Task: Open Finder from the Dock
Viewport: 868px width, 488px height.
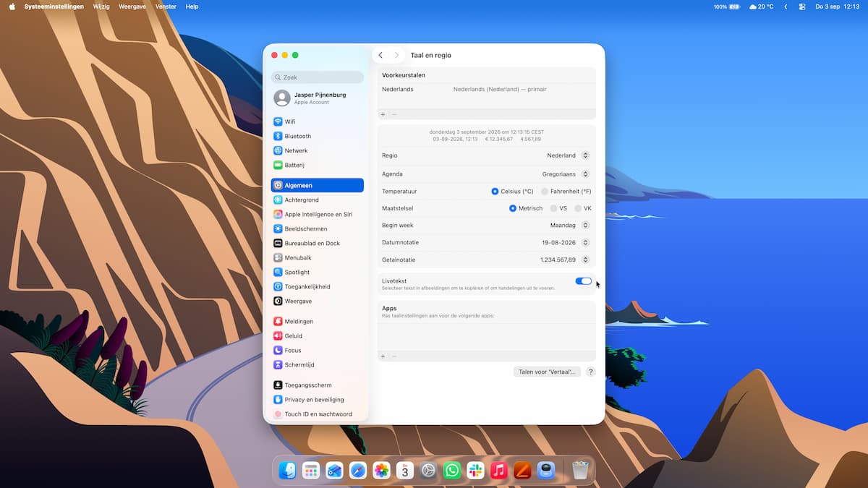Action: coord(288,471)
